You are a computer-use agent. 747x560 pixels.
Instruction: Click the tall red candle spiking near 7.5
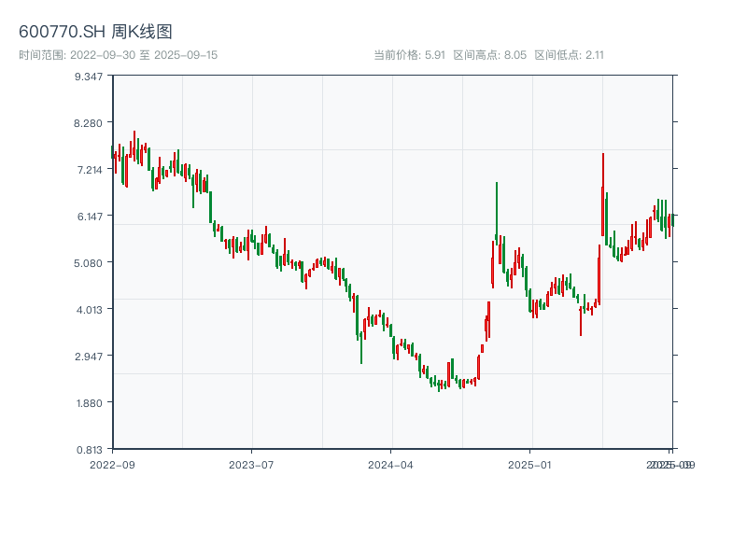point(603,194)
